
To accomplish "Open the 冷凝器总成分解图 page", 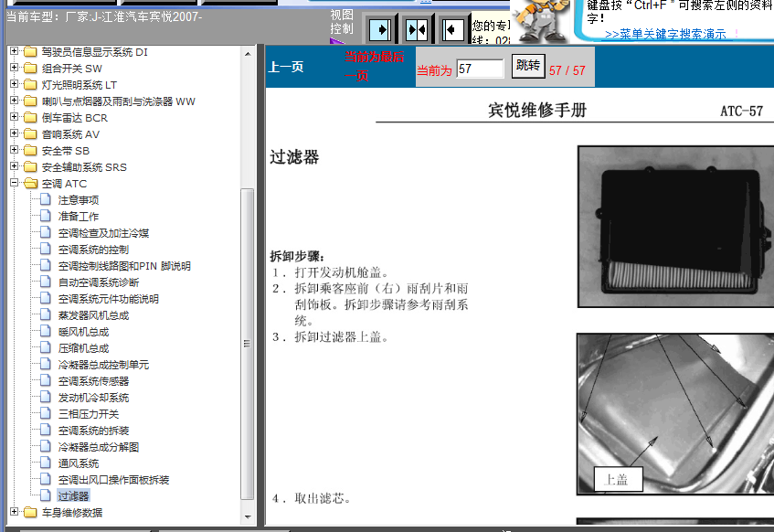I will (99, 447).
